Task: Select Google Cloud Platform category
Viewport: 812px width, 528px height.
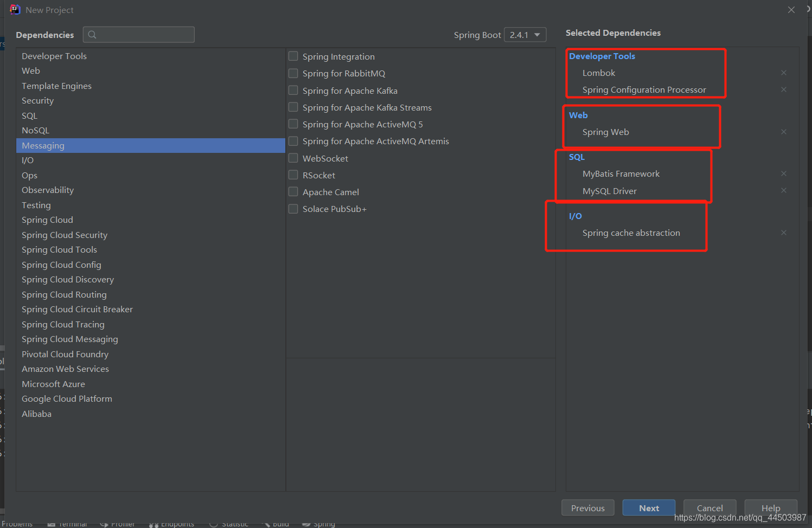Action: point(151,399)
